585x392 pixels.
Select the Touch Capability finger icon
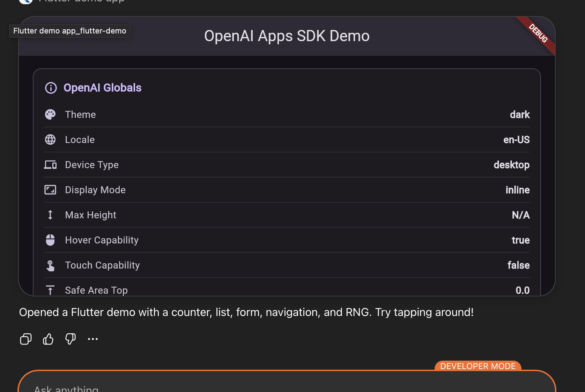[51, 265]
